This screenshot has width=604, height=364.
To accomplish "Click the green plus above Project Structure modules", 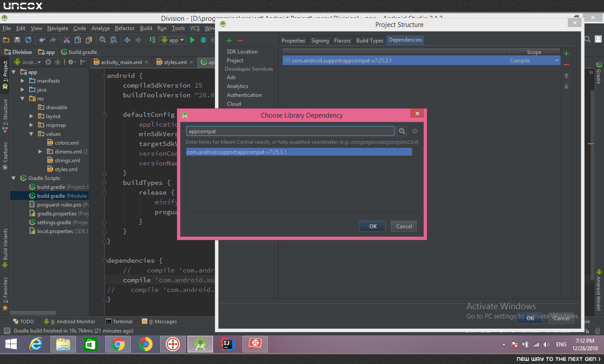I will pos(229,41).
